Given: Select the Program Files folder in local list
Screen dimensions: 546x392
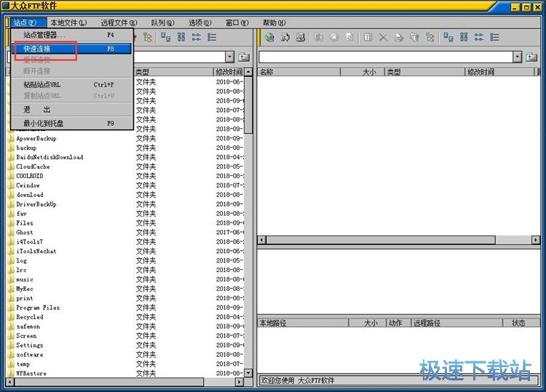Looking at the screenshot, I should [x=38, y=308].
